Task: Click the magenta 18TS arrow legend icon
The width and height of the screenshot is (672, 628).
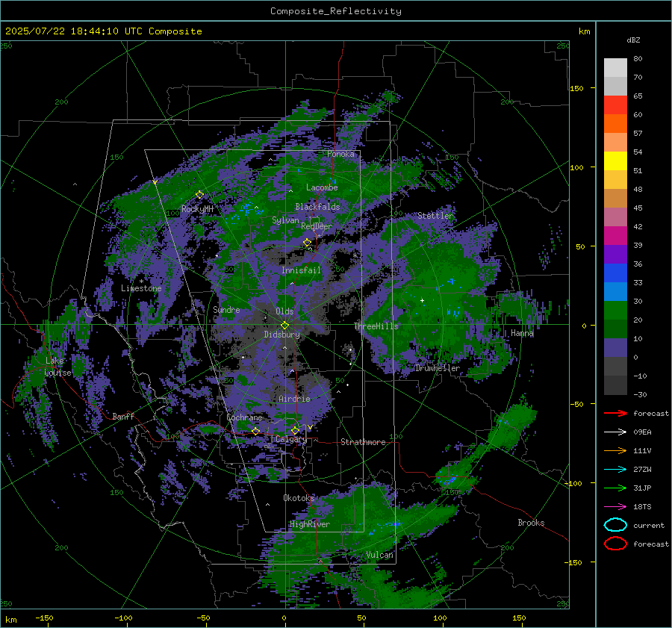Action: [615, 507]
